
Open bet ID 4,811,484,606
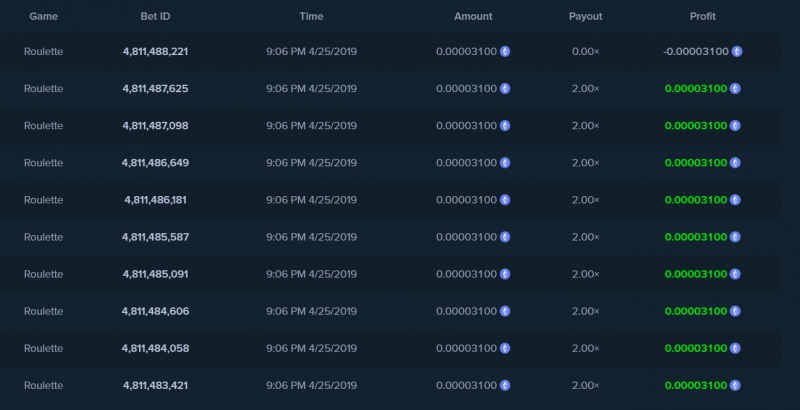pyautogui.click(x=155, y=311)
